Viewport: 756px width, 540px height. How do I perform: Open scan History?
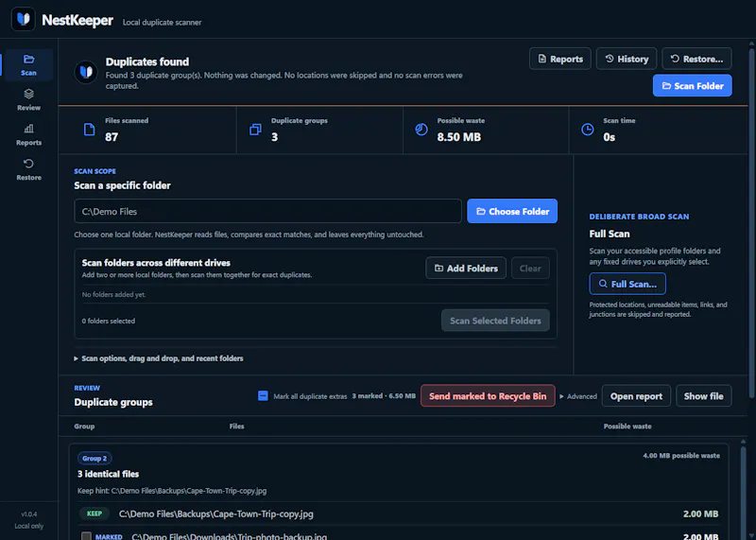[627, 59]
